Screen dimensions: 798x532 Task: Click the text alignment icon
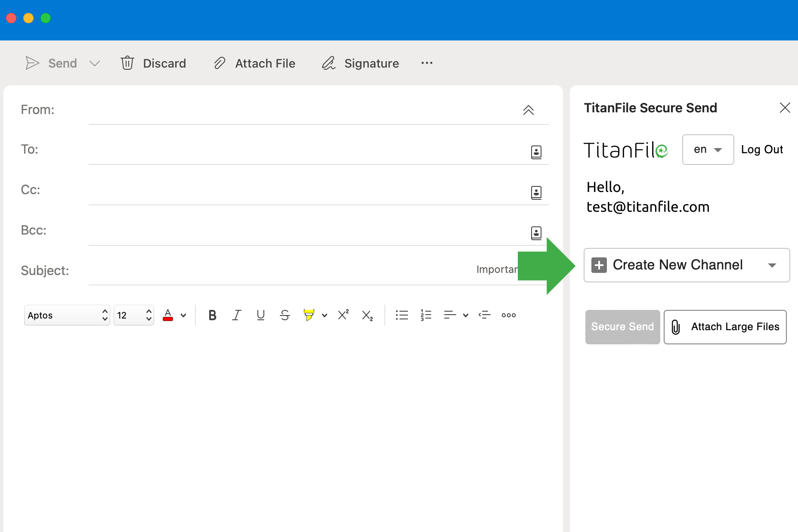(450, 315)
